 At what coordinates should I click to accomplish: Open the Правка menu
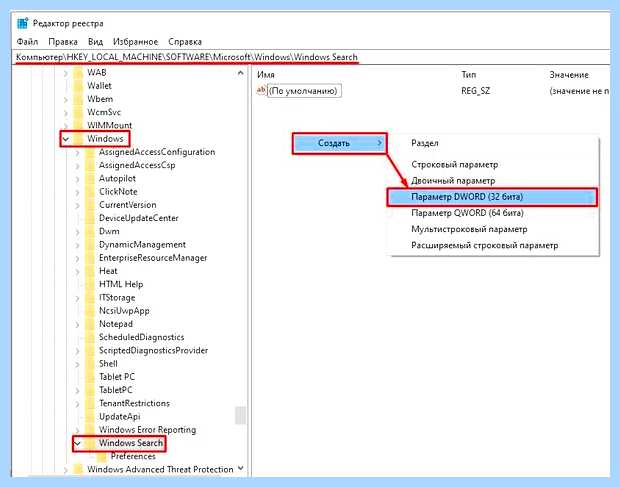tap(63, 42)
